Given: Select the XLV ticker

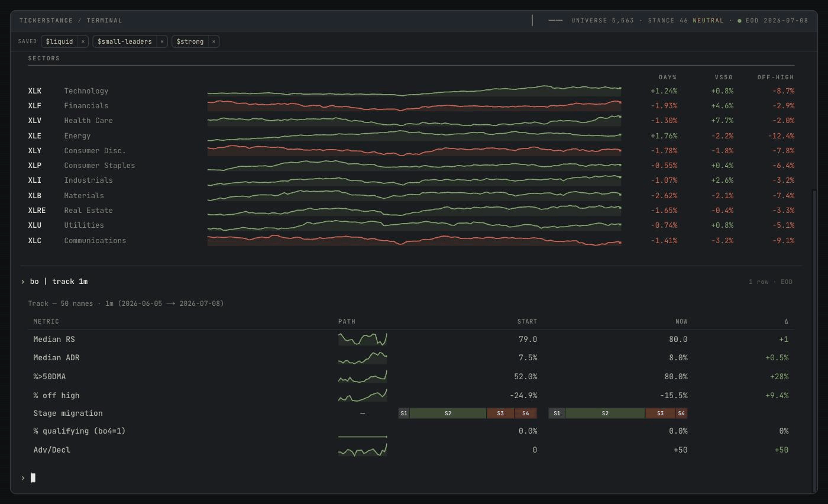Looking at the screenshot, I should pyautogui.click(x=35, y=121).
